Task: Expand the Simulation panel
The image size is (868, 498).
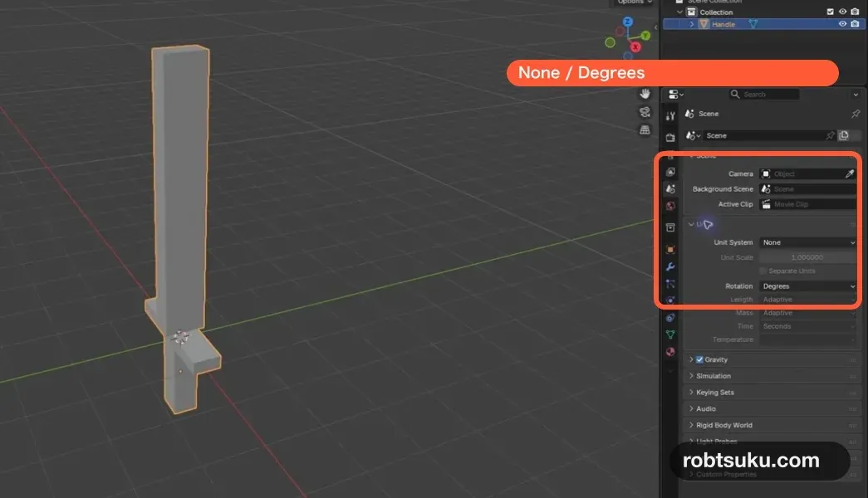Action: (x=691, y=376)
